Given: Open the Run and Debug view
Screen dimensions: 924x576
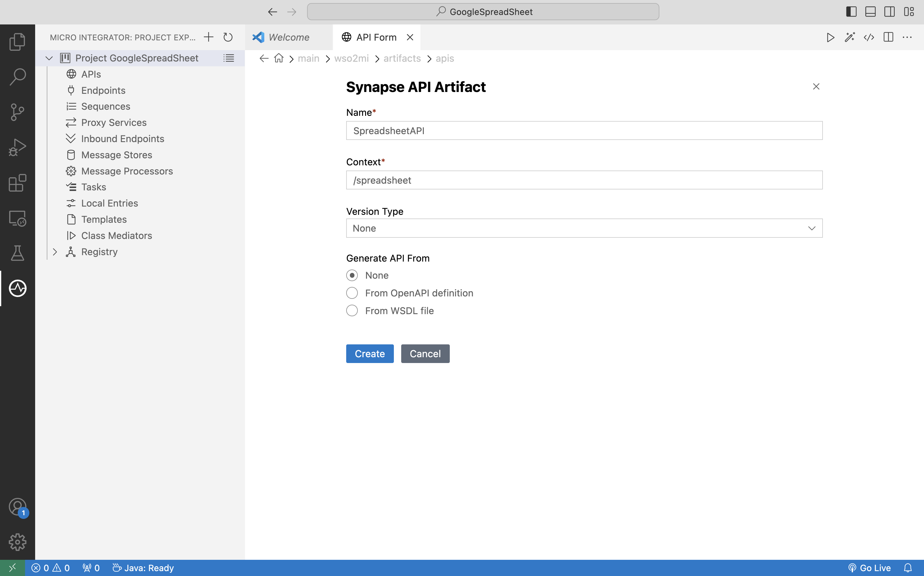Looking at the screenshot, I should click(17, 147).
